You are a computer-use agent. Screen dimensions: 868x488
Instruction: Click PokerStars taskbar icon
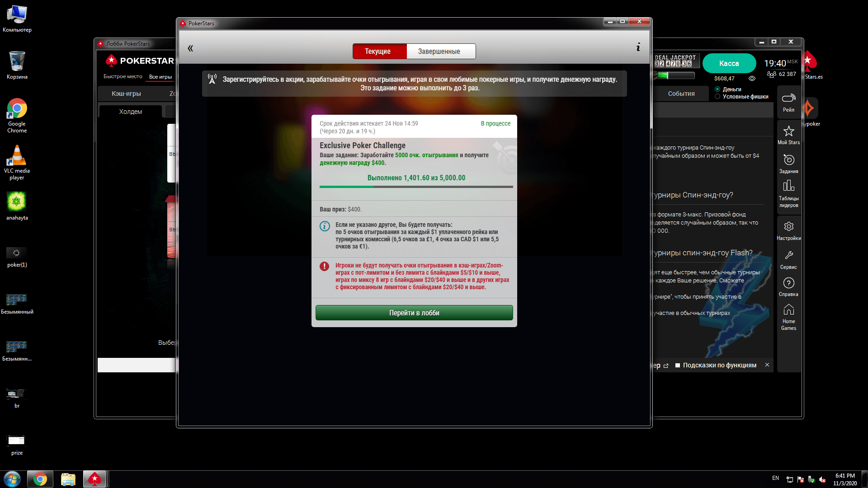(x=95, y=479)
